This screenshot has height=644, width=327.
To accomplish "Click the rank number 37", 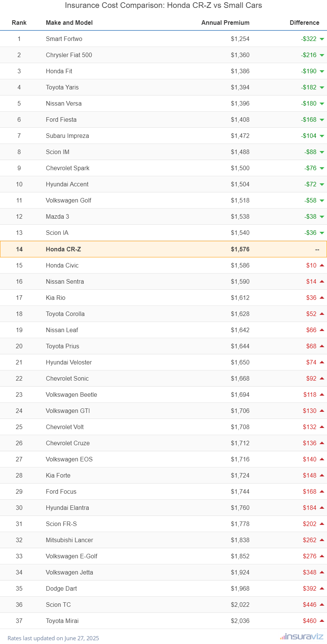I will (x=19, y=621).
